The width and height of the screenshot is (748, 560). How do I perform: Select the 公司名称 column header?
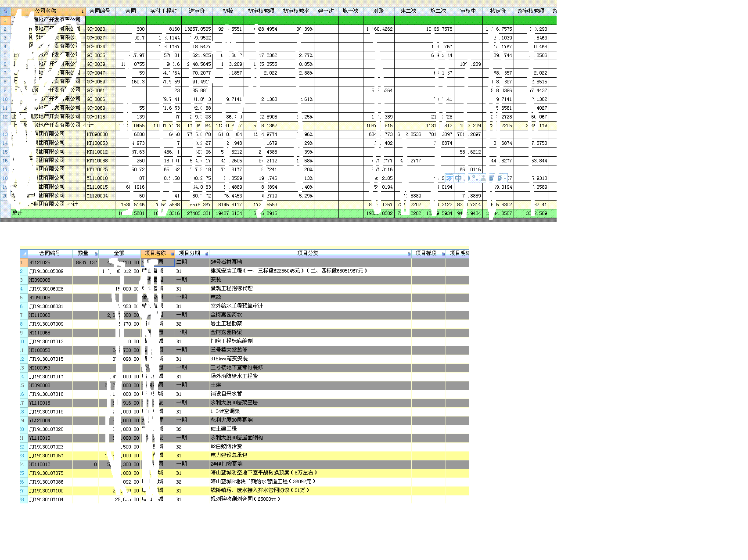[48, 11]
